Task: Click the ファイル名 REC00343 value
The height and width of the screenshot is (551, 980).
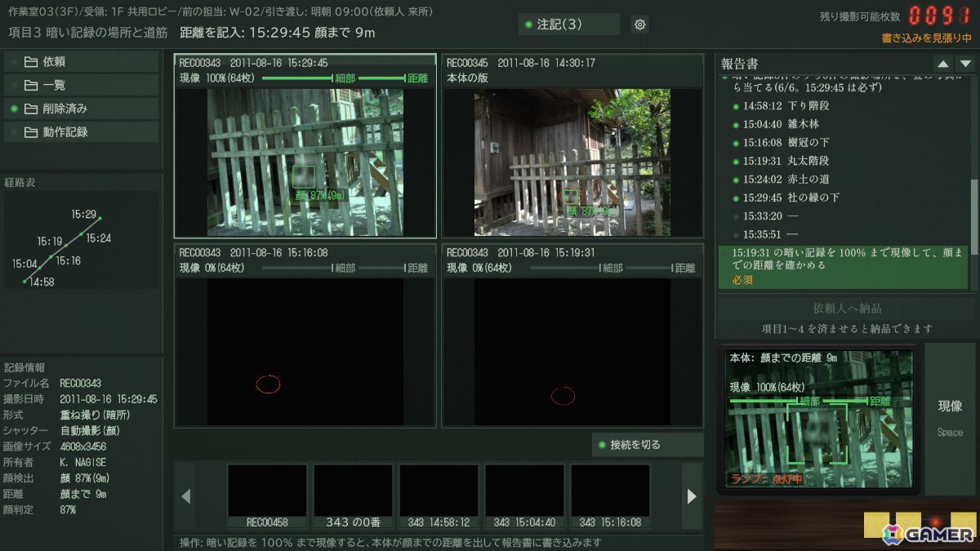Action: click(x=80, y=384)
